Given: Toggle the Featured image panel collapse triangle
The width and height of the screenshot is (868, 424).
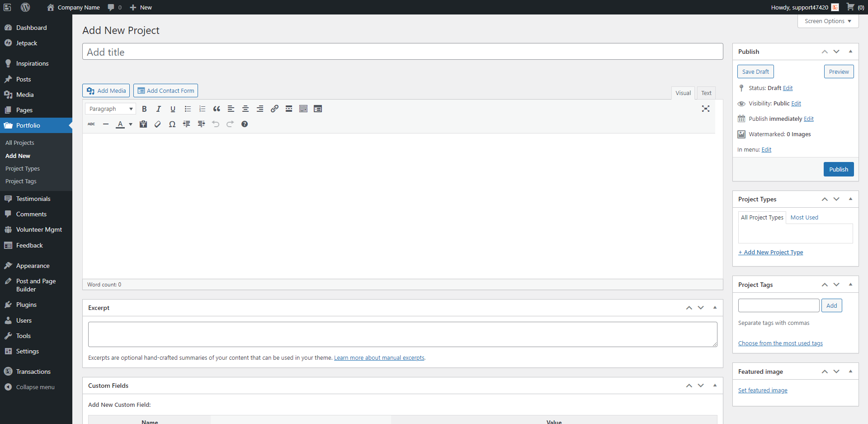Looking at the screenshot, I should [850, 372].
